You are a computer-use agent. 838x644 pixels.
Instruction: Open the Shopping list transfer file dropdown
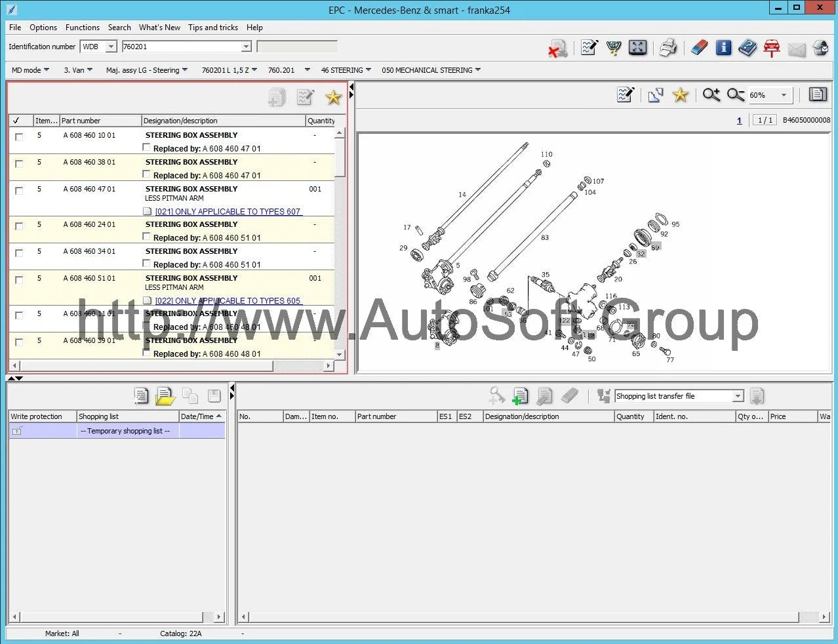(738, 396)
